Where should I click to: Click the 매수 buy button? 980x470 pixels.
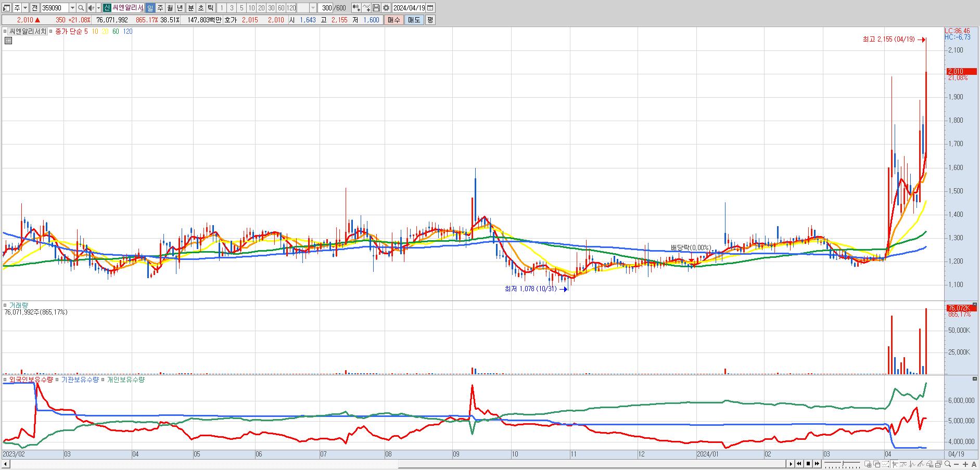click(x=393, y=20)
